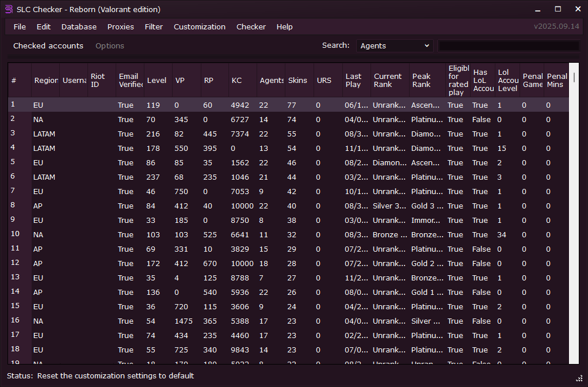Click the vertical scrollbar of the table

coord(574,213)
